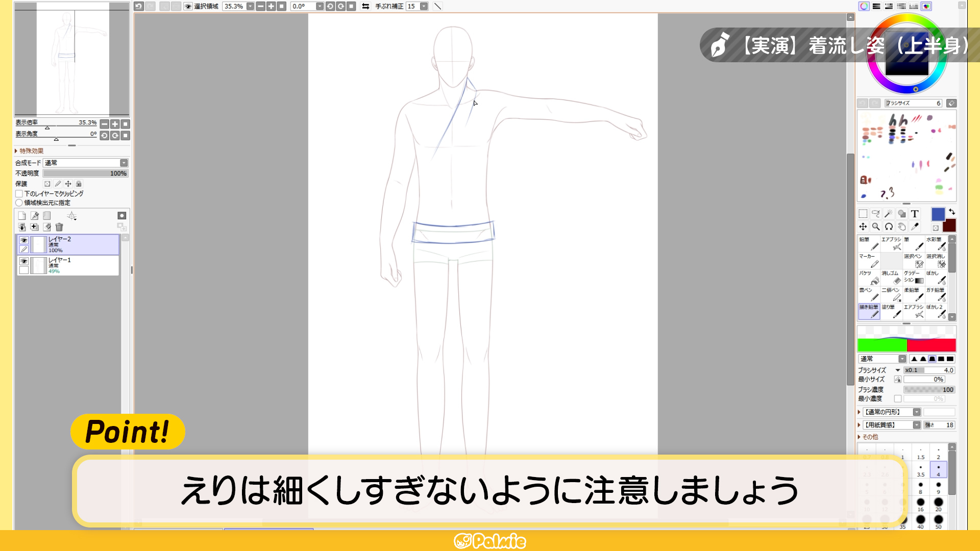The width and height of the screenshot is (980, 551).
Task: Open the 手ぶれ補正 stabilizer dropdown
Action: pyautogui.click(x=424, y=6)
